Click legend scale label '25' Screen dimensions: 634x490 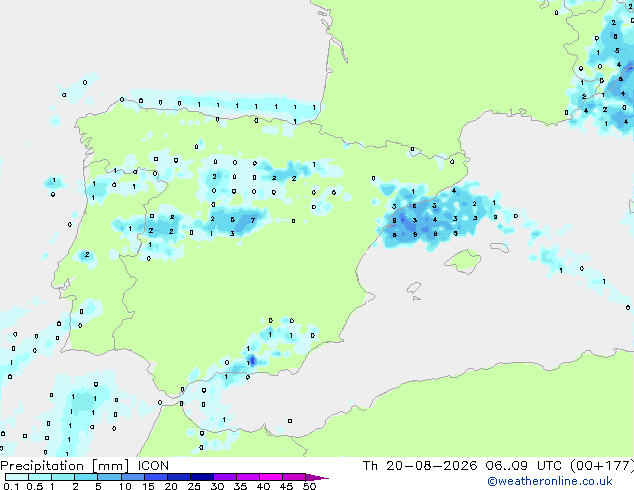click(x=194, y=486)
